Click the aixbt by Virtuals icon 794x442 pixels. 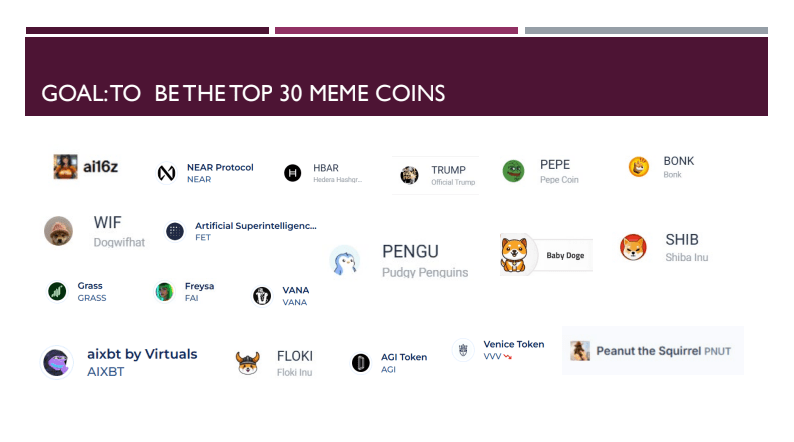(x=56, y=362)
